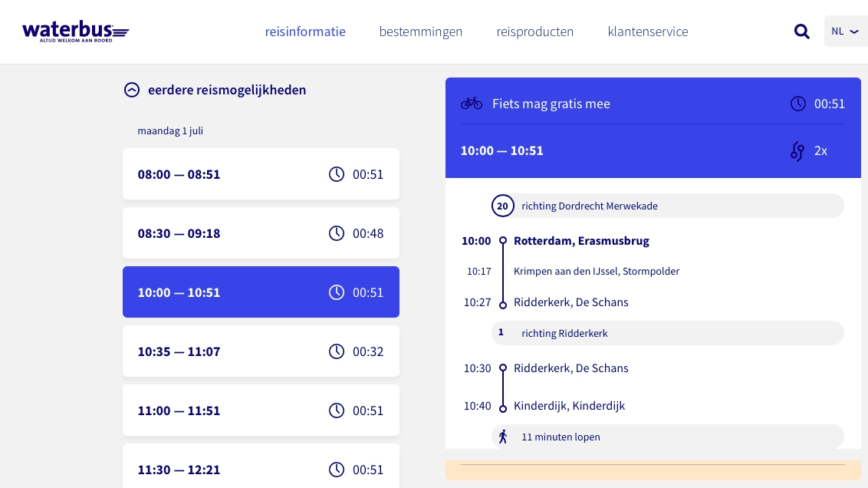Screen dimensions: 868x488
Task: Open klantenservice in the navigation
Action: 648,31
